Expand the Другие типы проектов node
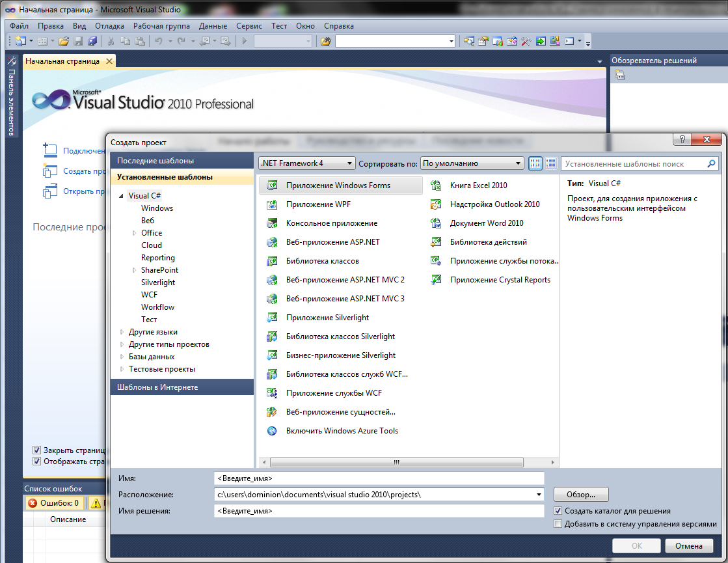 122,345
